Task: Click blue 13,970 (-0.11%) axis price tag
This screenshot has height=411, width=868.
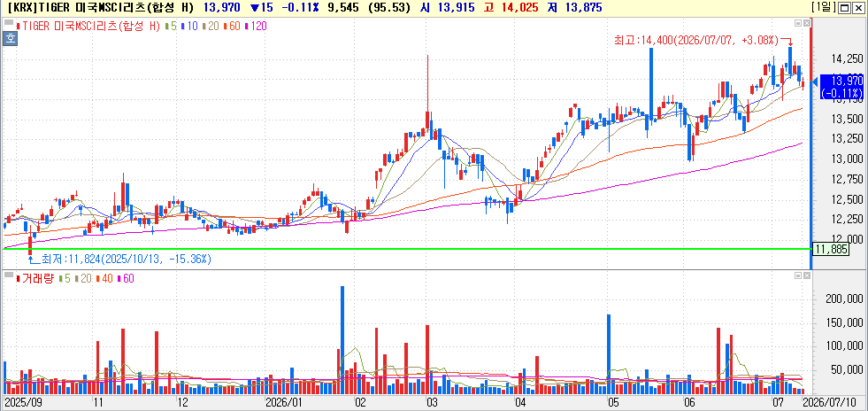Action: pos(841,87)
